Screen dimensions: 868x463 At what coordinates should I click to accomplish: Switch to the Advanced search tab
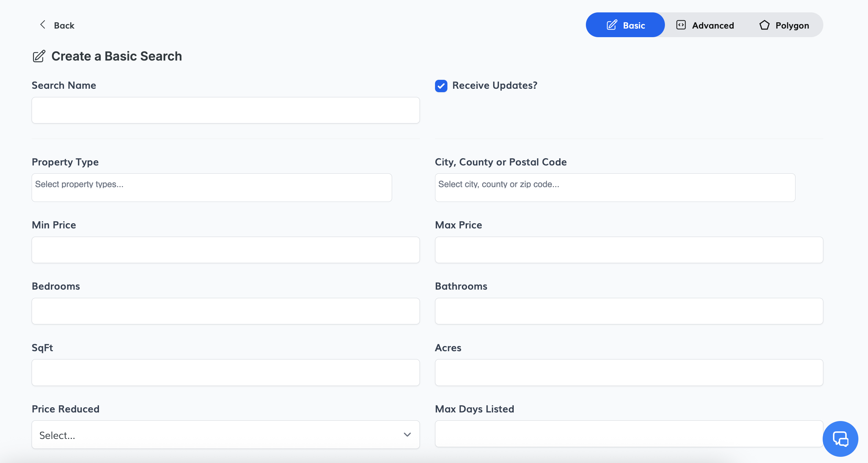point(705,25)
